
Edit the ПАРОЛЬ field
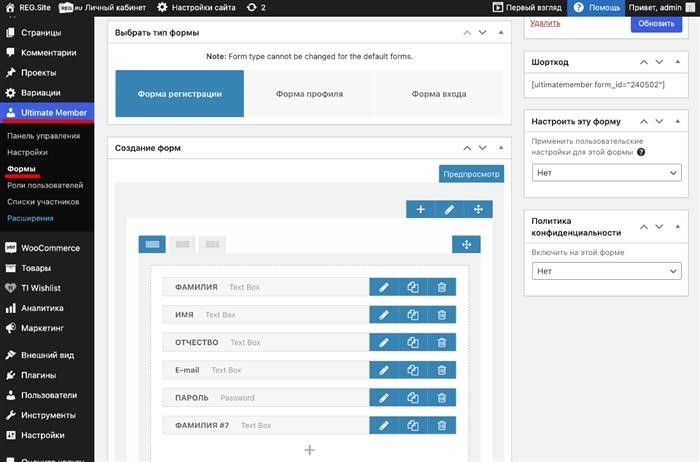383,398
